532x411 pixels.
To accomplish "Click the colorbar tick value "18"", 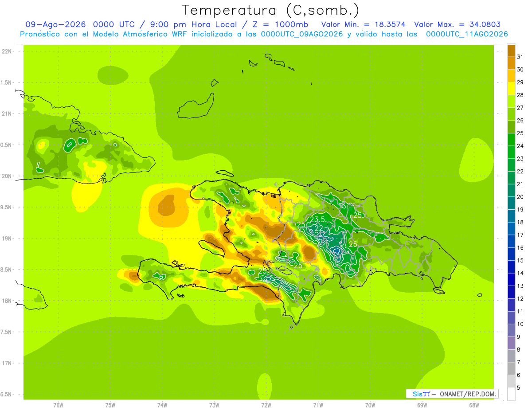I will point(521,223).
